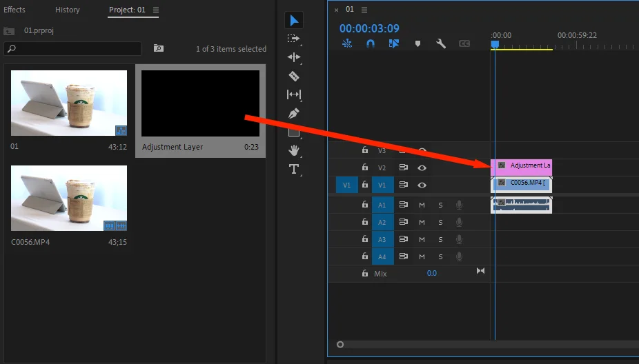Toggle track targeting for A4
Viewport: 639px width, 364px height.
point(382,256)
